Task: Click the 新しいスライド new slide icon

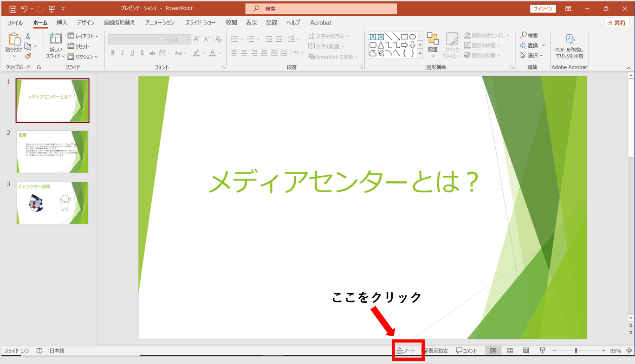Action: [x=55, y=38]
